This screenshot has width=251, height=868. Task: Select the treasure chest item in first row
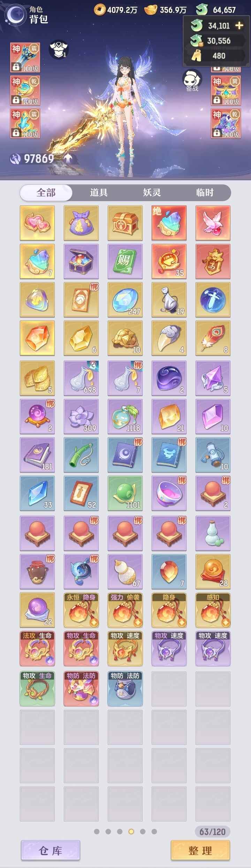pyautogui.click(x=125, y=223)
